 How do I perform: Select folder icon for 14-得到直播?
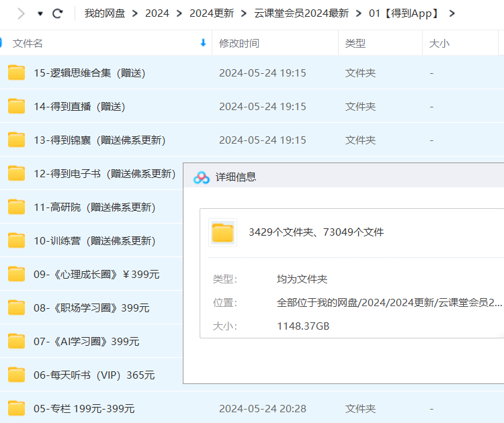[x=17, y=106]
